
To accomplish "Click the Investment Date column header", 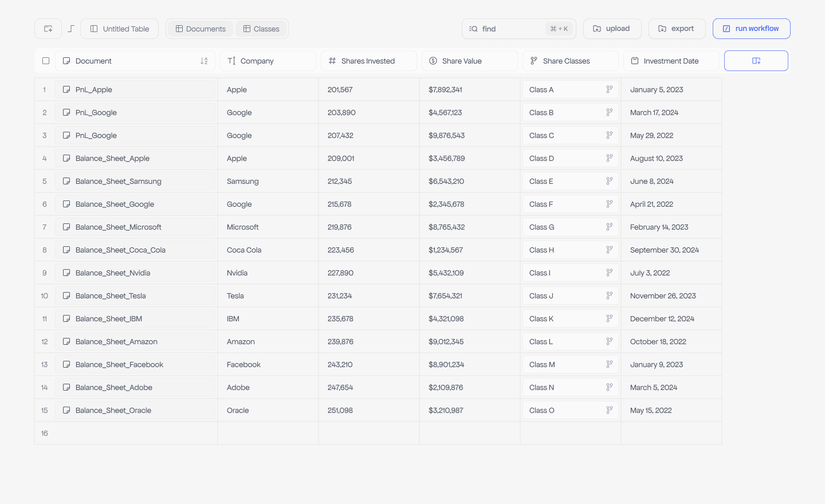I will coord(671,61).
